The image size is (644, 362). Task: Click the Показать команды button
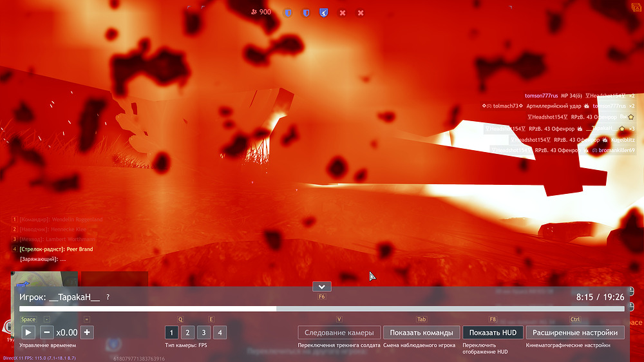click(x=421, y=332)
